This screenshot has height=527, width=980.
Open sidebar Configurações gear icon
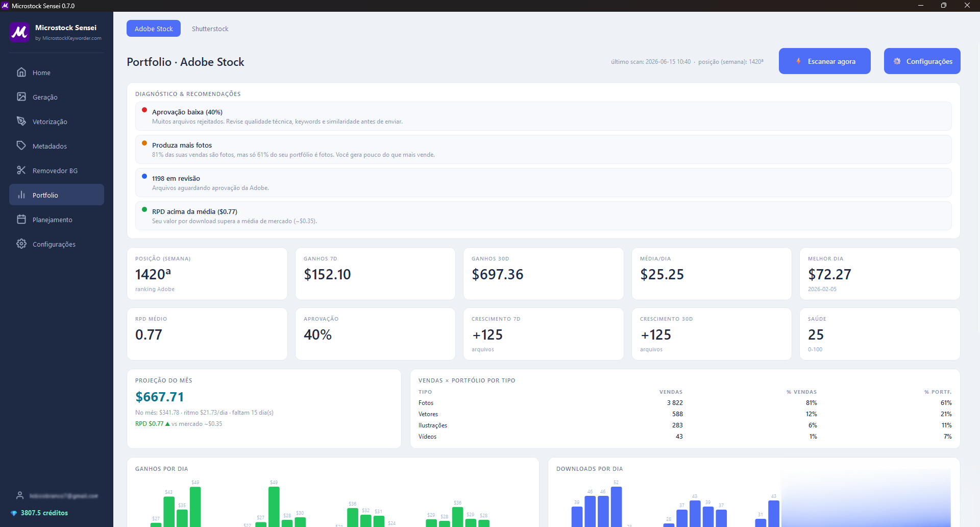[21, 244]
